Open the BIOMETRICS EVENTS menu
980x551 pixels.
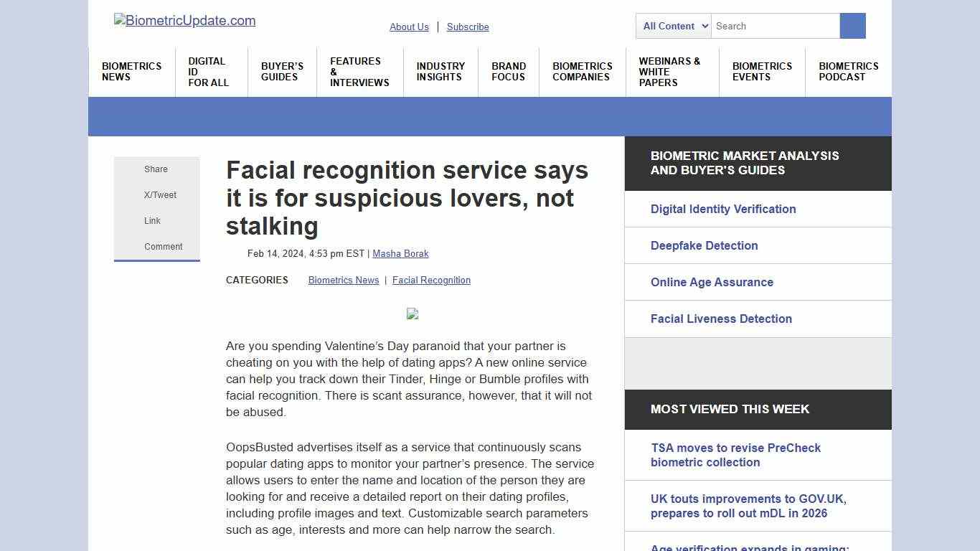(x=762, y=72)
